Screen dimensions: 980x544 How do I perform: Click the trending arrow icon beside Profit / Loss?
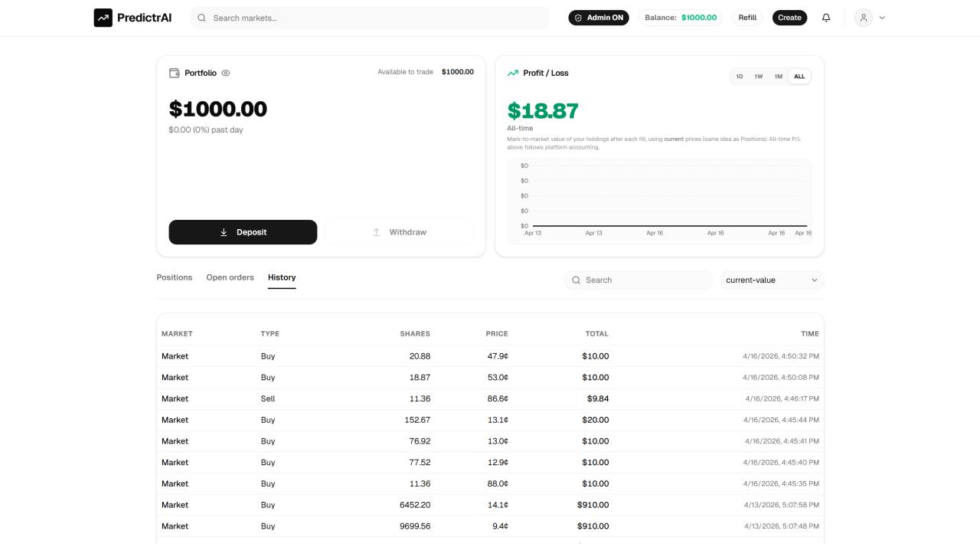point(512,73)
